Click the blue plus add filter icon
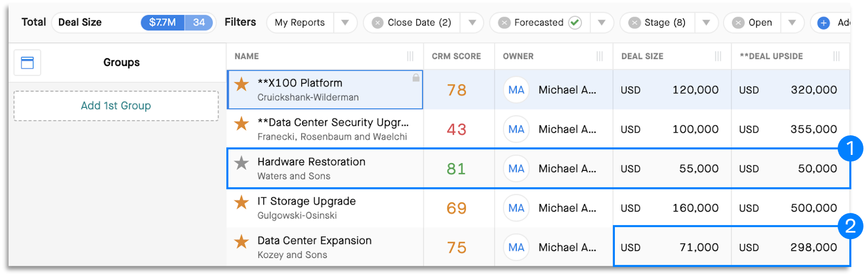Screen dimensions: 868x276 pos(824,23)
